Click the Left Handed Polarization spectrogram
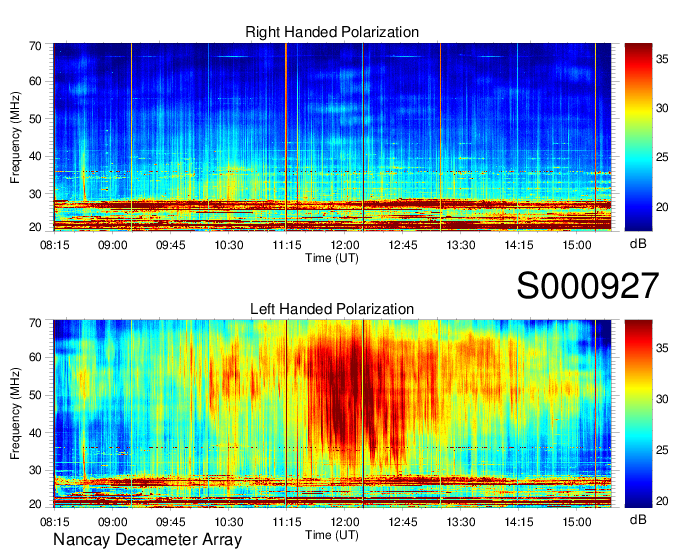Viewport: 680px width, 552px height. coord(332,414)
